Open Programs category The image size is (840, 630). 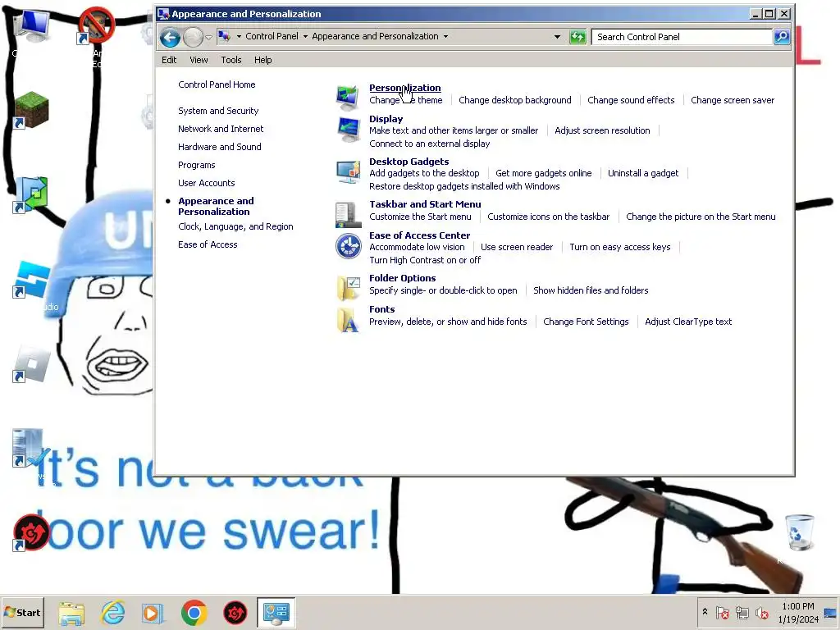pos(197,165)
